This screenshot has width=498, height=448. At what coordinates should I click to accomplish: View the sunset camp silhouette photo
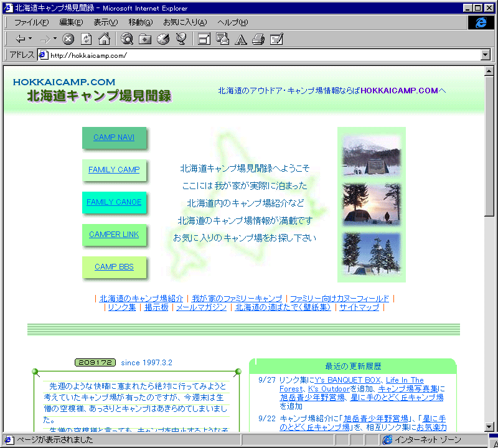[371, 205]
